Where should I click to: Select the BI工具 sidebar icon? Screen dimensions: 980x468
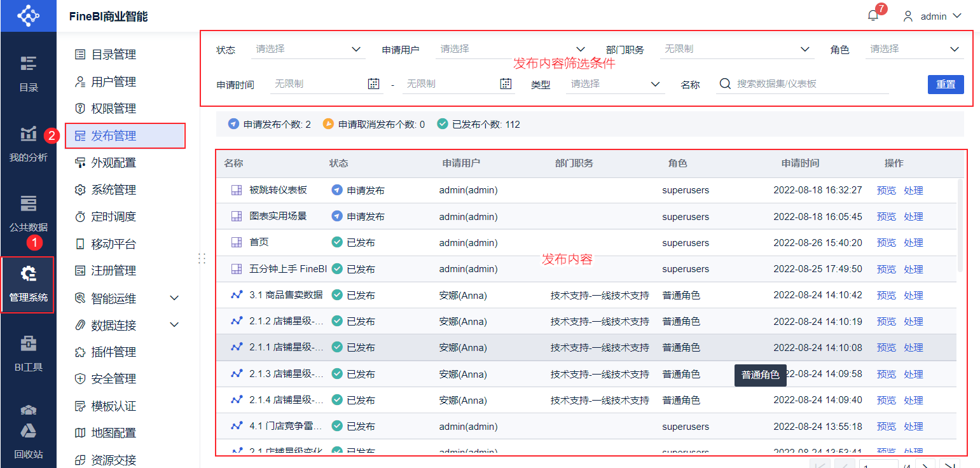click(28, 353)
